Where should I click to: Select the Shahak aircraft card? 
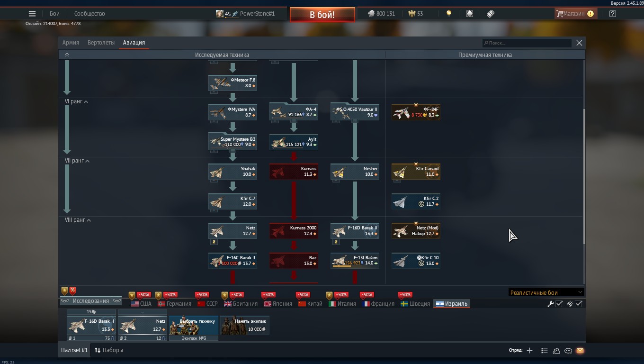pos(233,172)
